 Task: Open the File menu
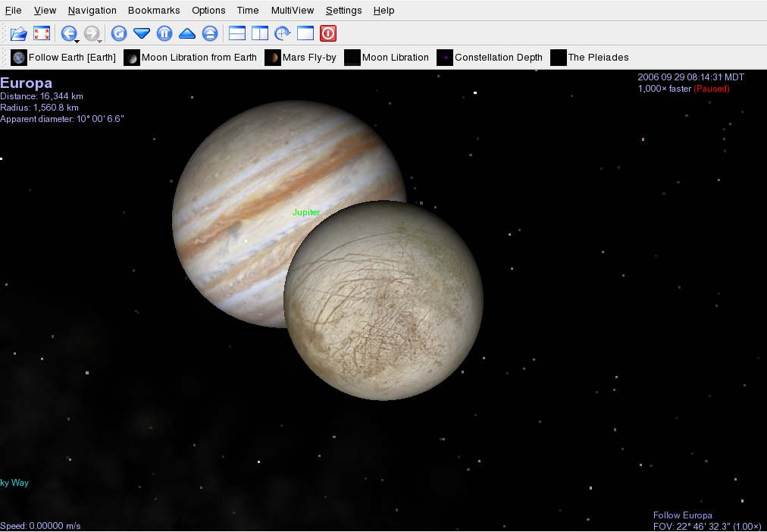coord(13,11)
